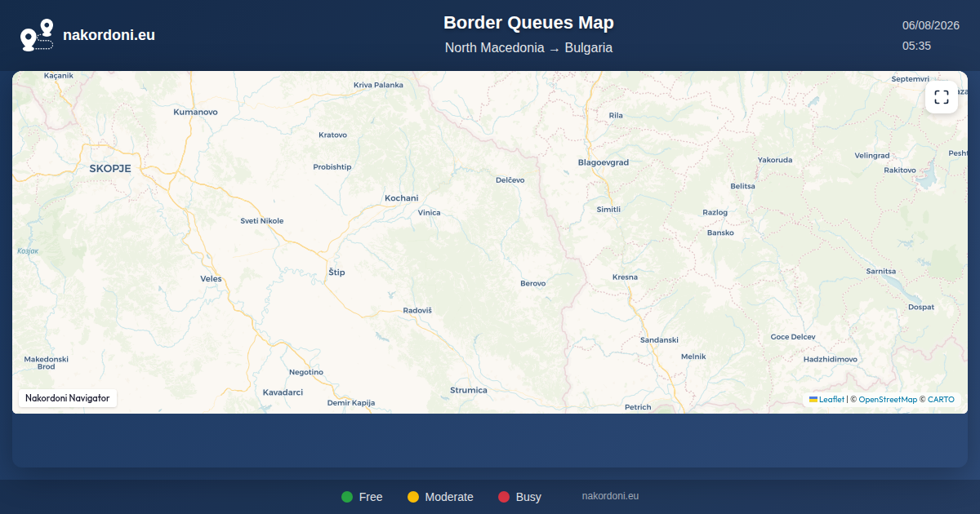
Task: Click the SKOPJE label on map
Action: coord(110,168)
